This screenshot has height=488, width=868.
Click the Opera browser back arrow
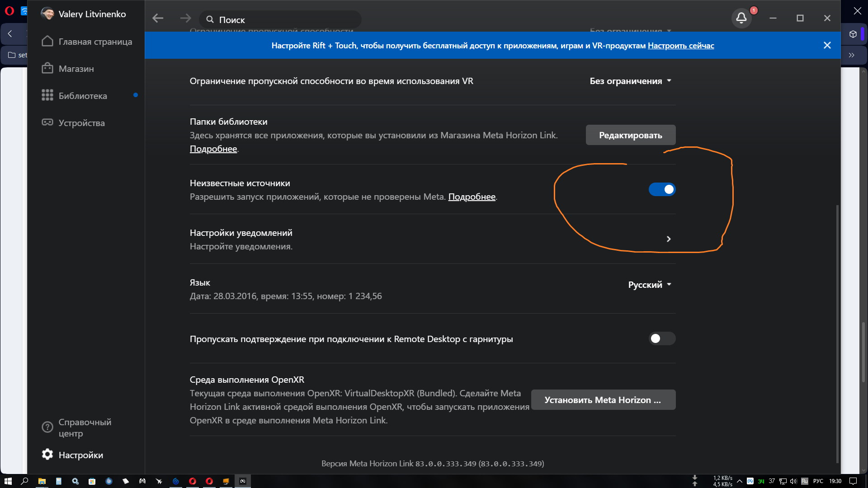click(10, 34)
